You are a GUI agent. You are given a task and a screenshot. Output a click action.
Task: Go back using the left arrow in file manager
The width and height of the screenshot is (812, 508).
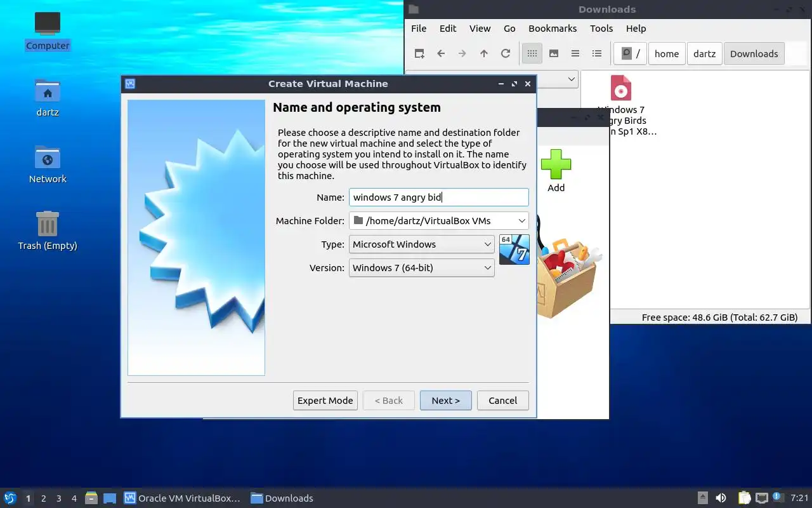441,54
